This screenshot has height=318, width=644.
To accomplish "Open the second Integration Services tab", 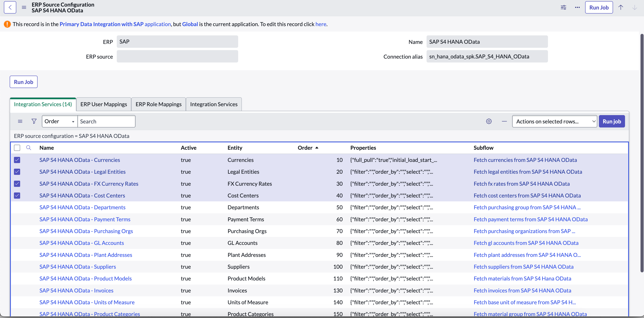I will 214,104.
